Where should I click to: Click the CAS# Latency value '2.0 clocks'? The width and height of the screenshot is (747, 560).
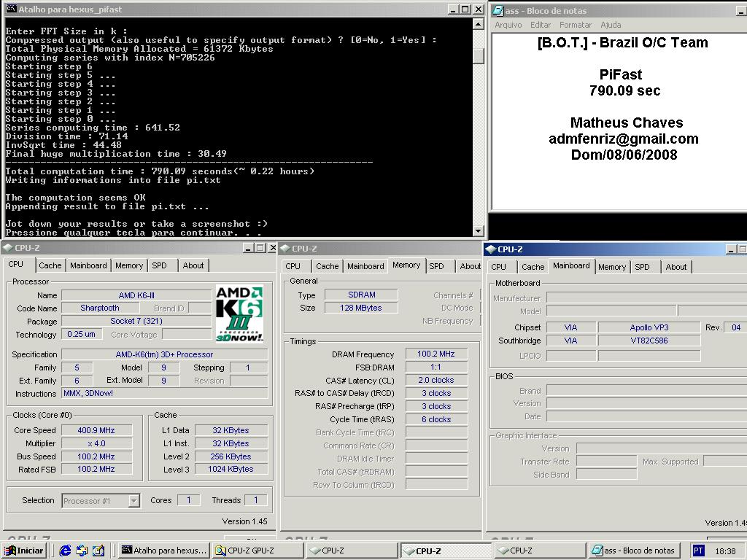click(x=436, y=380)
